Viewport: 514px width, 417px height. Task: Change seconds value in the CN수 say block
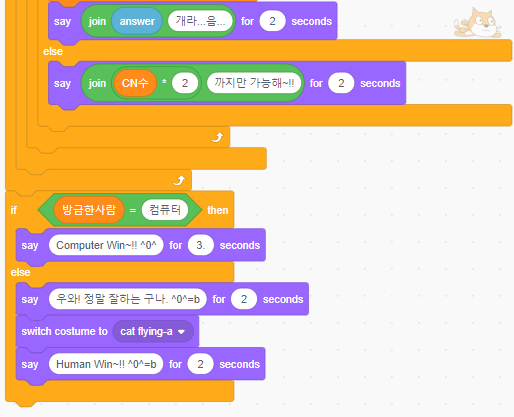[341, 83]
